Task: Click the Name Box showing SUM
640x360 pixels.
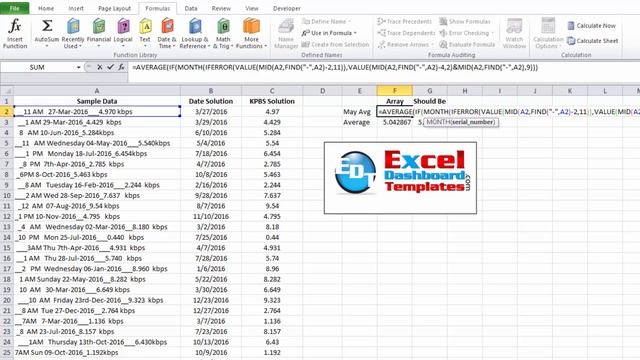Action: point(38,67)
